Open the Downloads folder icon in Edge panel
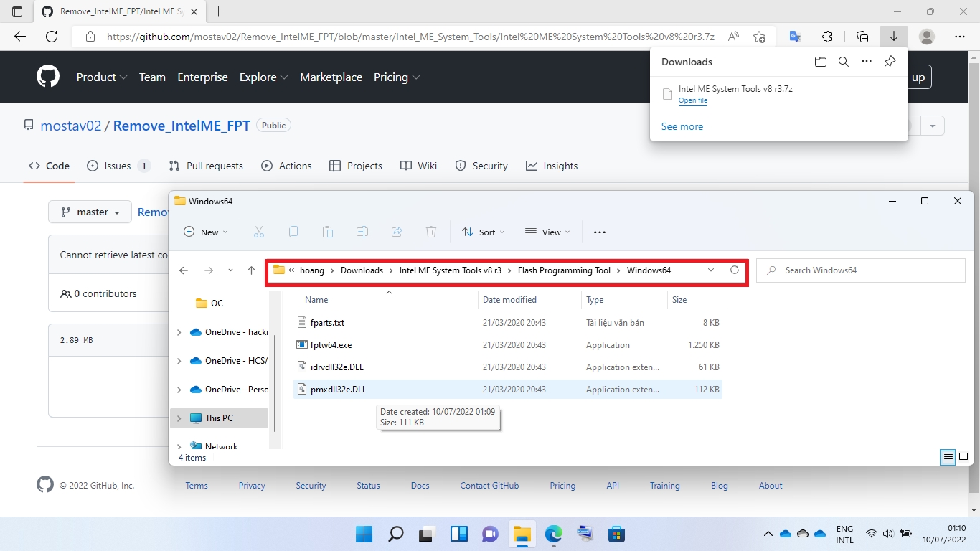980x551 pixels. click(821, 62)
